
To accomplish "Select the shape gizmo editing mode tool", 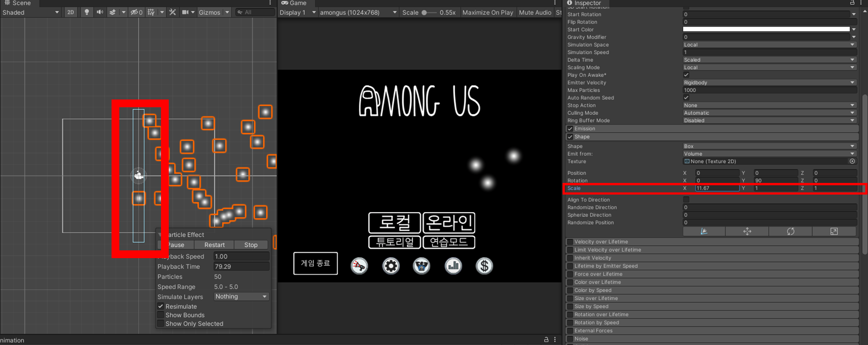I will coord(704,231).
